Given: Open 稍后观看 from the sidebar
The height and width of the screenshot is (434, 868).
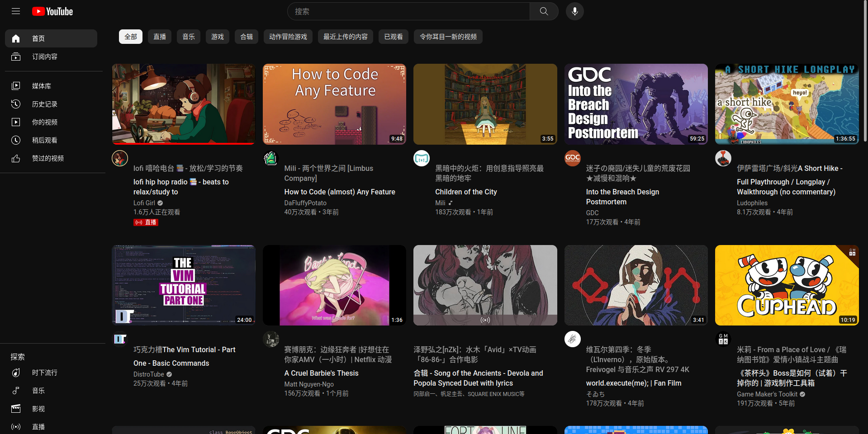Looking at the screenshot, I should (x=45, y=140).
